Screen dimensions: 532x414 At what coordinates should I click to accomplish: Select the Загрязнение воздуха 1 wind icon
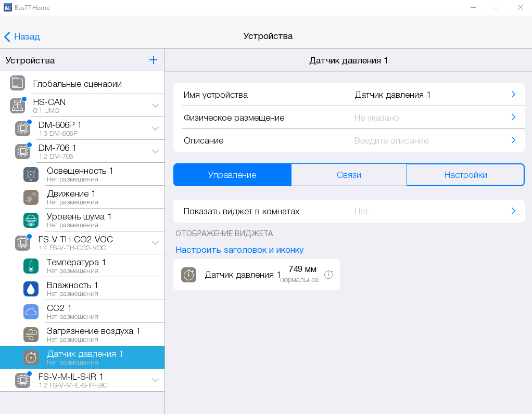[x=31, y=334]
